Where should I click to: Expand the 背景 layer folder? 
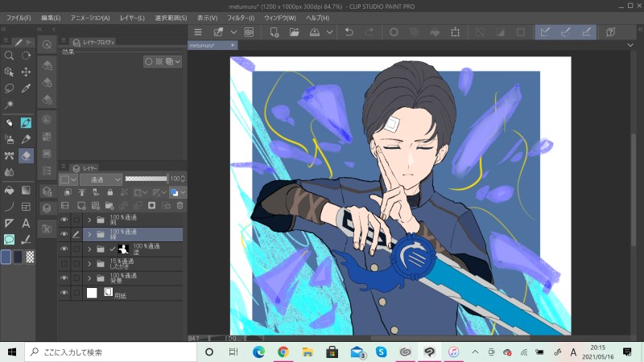(x=89, y=278)
